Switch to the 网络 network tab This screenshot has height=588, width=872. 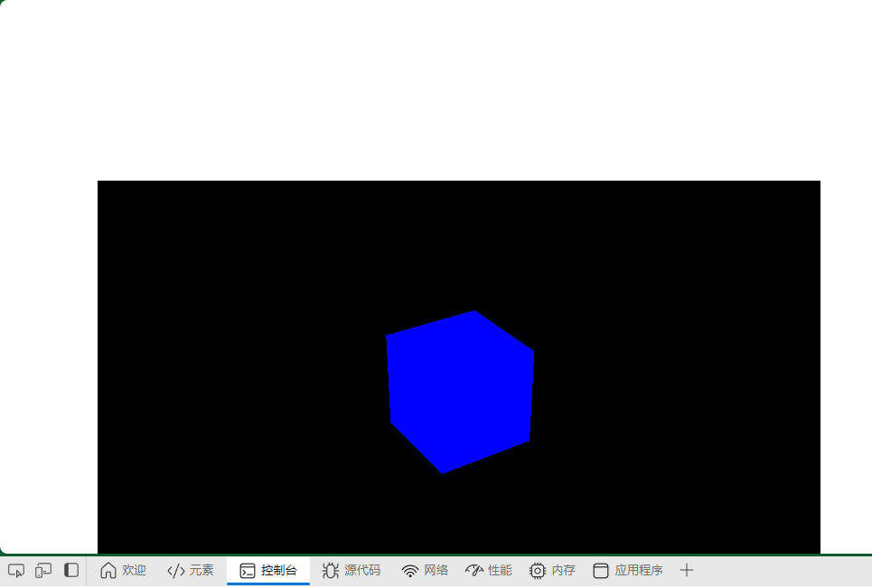click(x=425, y=571)
